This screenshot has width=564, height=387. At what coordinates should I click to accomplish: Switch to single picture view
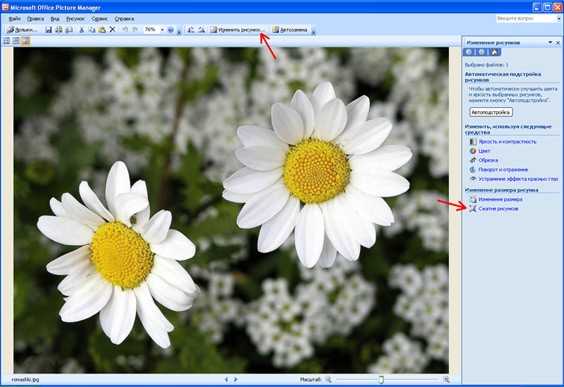(x=25, y=41)
